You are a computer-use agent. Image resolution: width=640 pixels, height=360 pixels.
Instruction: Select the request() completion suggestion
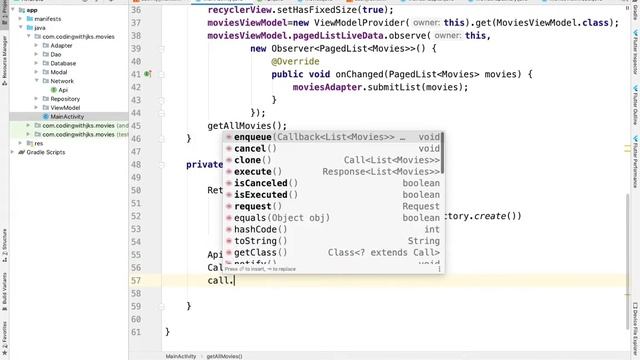point(332,207)
